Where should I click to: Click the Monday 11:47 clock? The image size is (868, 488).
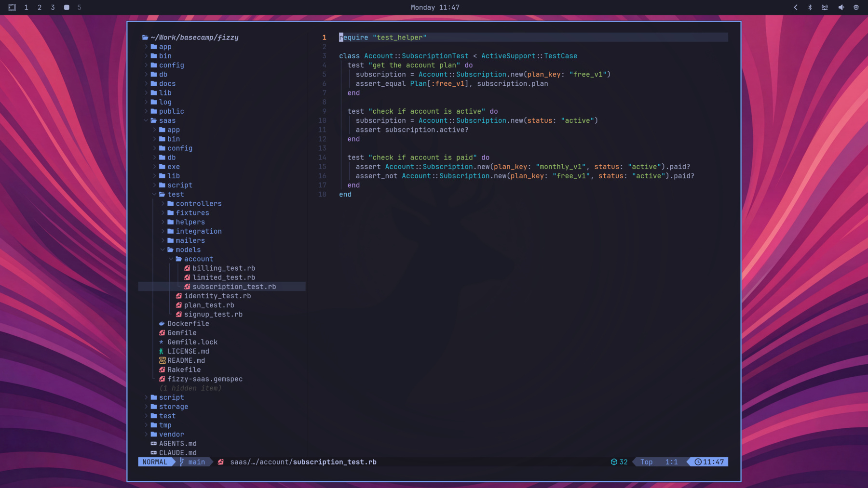pyautogui.click(x=434, y=7)
